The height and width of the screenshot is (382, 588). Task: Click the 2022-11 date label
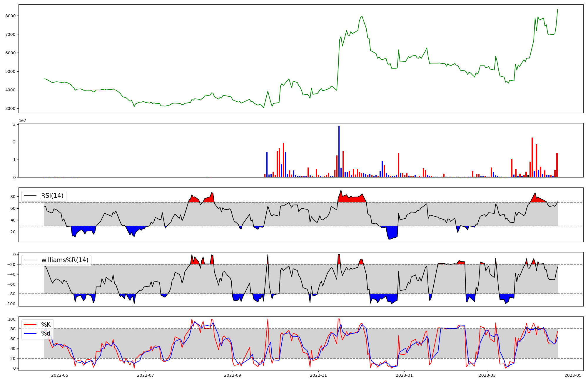pos(318,375)
